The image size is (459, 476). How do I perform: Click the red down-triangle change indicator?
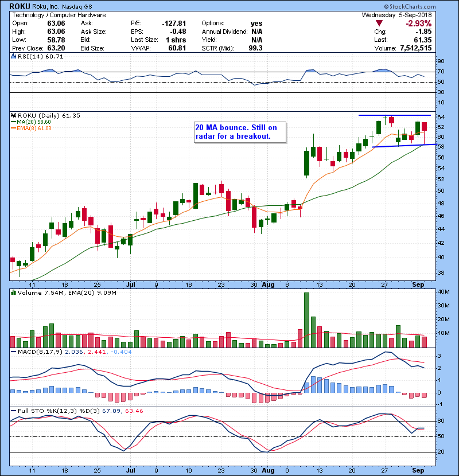(x=379, y=23)
